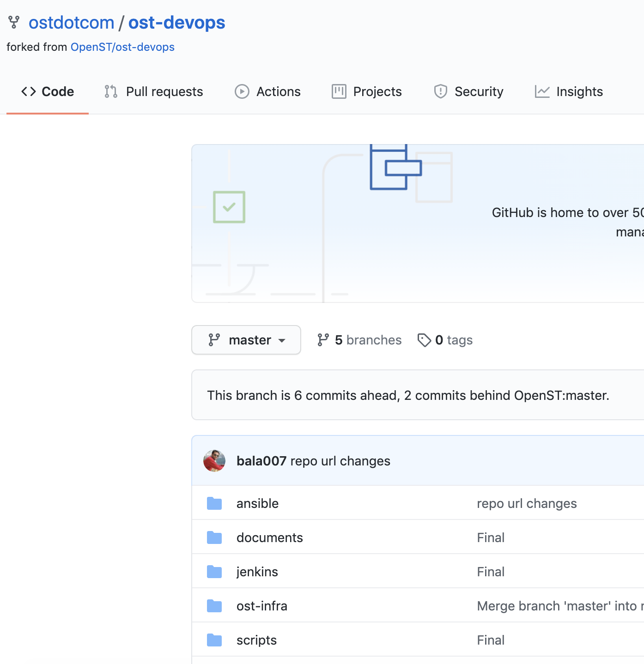Click the tag icon
The width and height of the screenshot is (644, 664).
coord(424,340)
